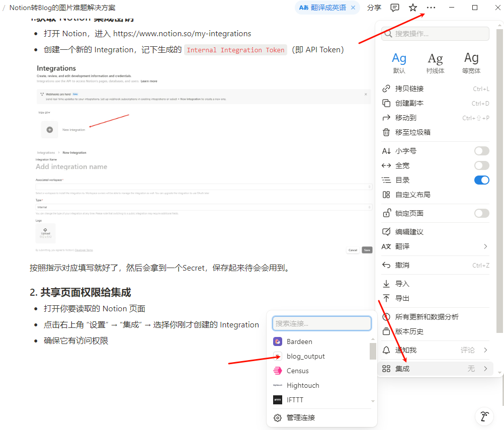The image size is (504, 430).
Task: Click the integrations none value
Action: pos(471,369)
